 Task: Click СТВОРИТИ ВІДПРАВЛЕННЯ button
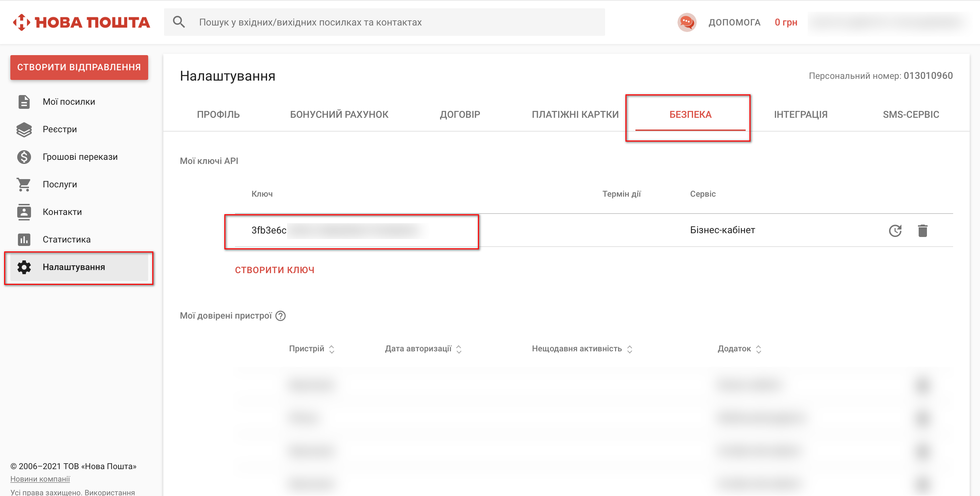(x=79, y=67)
